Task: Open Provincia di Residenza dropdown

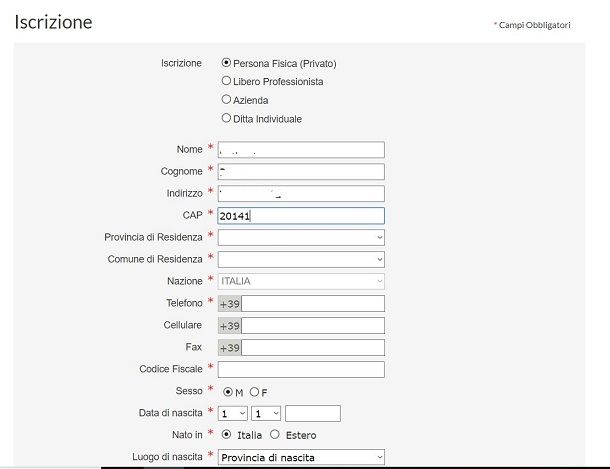Action: [301, 237]
